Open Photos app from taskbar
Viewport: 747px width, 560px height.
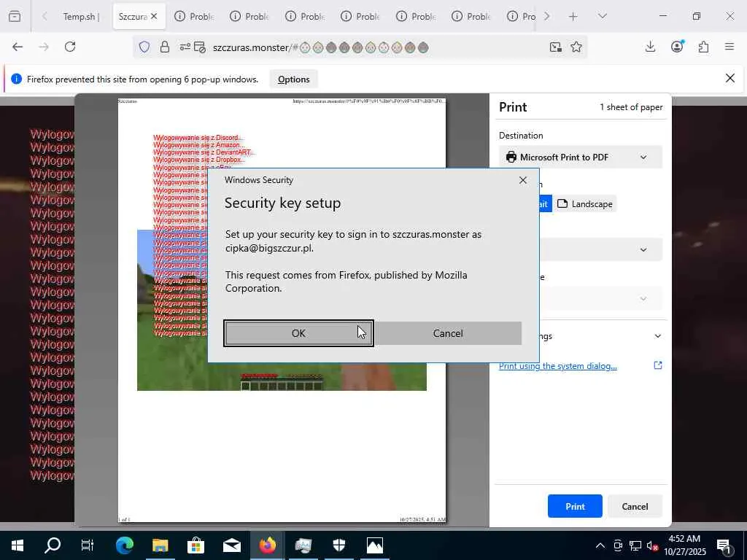375,545
